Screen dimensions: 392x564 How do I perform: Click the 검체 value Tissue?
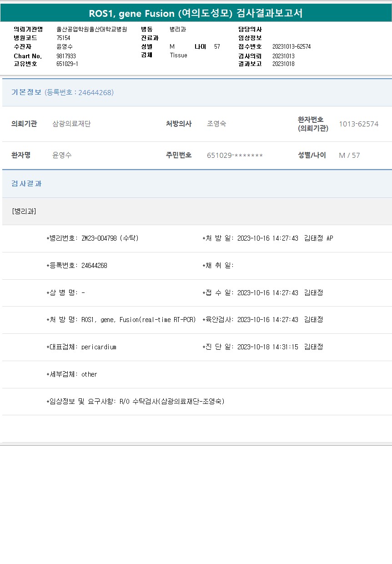tap(178, 55)
